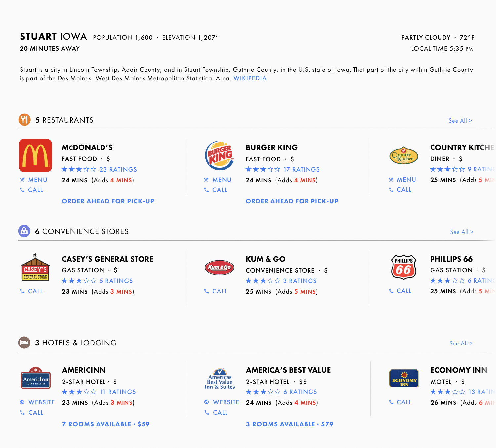Expand See All for convenience stores

tap(461, 232)
